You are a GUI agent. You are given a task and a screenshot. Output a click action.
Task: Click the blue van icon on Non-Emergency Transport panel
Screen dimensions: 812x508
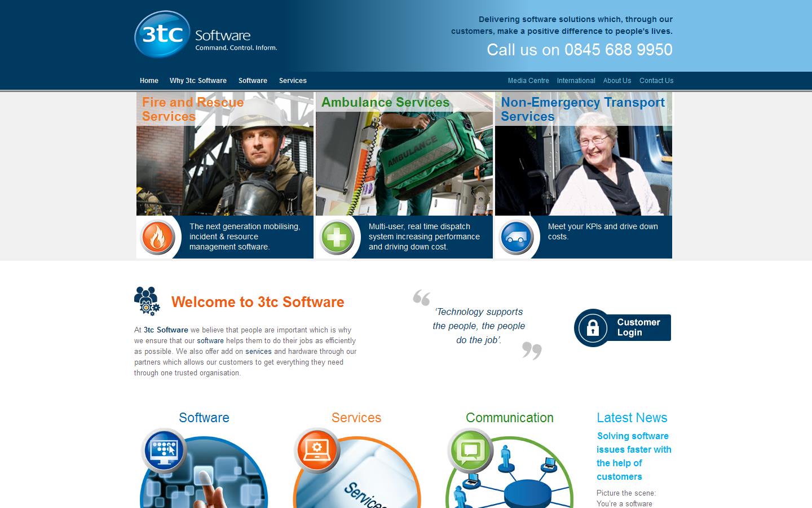pyautogui.click(x=516, y=237)
